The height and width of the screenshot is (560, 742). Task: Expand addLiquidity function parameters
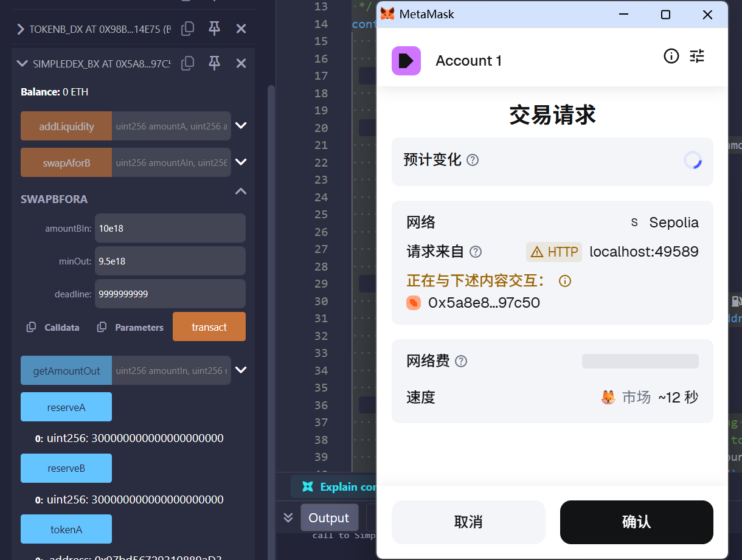[241, 126]
